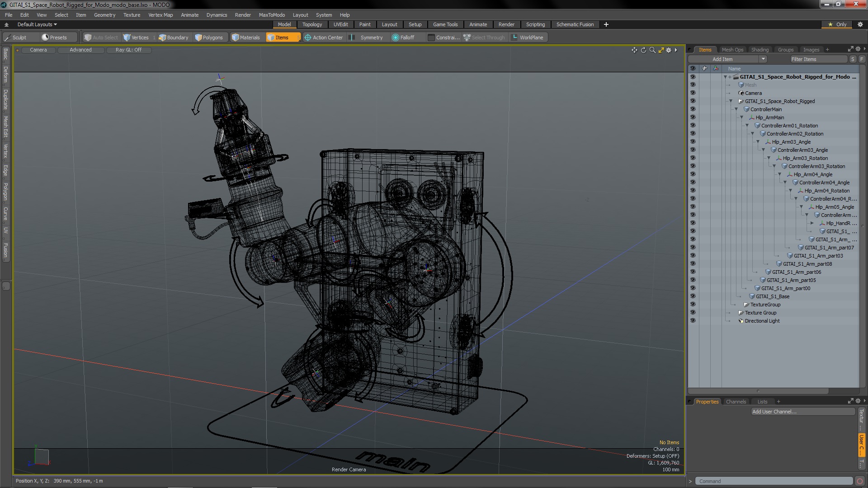Click viewport rotate icon

643,50
